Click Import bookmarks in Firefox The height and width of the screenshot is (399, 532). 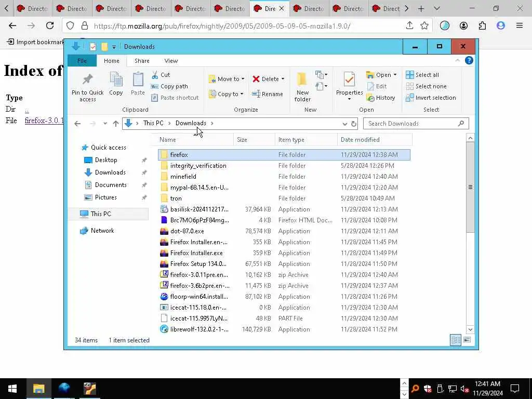[x=35, y=42]
